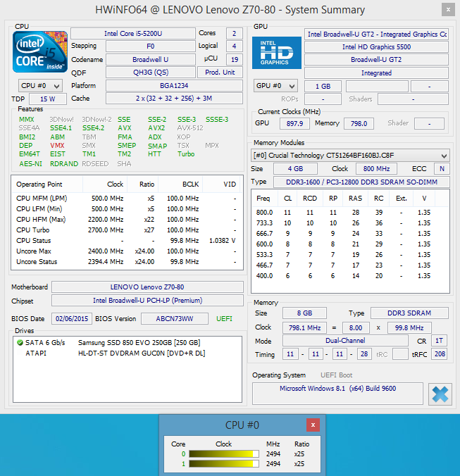Click the BGA1234 platform field

174,86
